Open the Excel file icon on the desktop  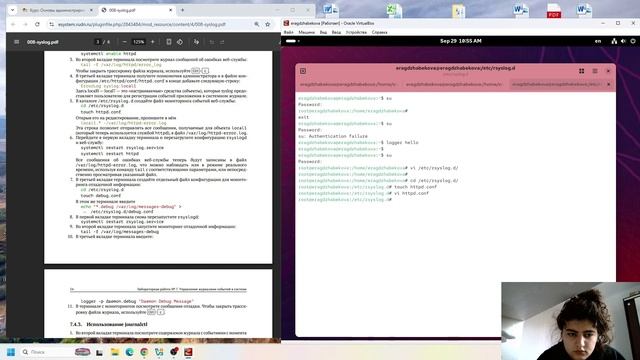point(394,10)
